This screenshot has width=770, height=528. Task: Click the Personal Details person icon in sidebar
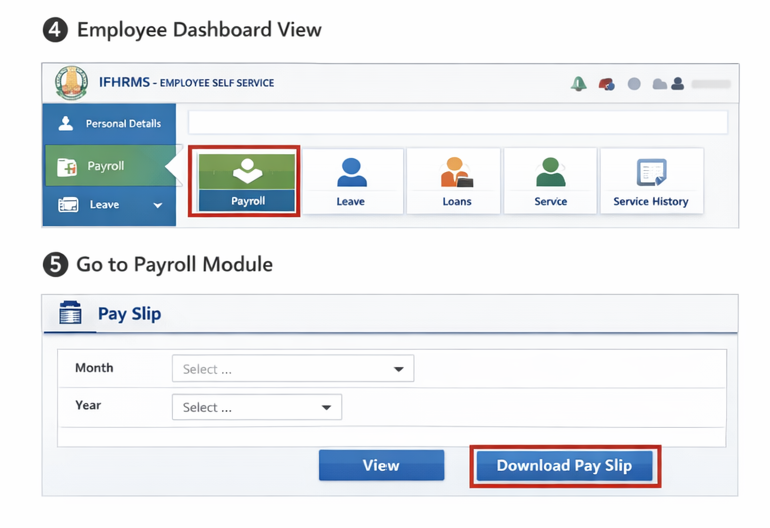coord(66,123)
